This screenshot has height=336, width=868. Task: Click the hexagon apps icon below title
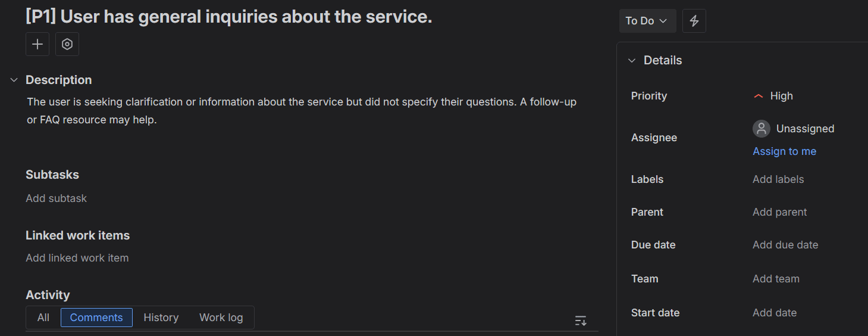[67, 45]
